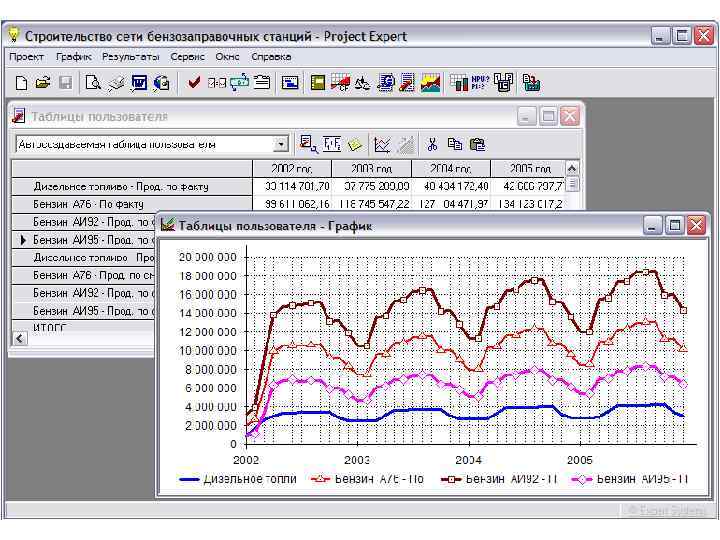Select the ИТОГО row
This screenshot has height=540, width=720.
[84, 326]
